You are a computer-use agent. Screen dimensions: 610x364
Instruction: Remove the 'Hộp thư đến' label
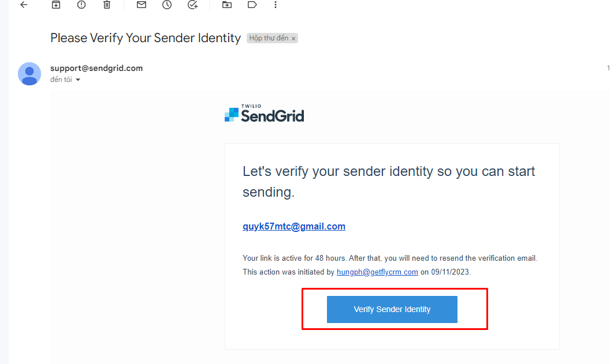(293, 39)
